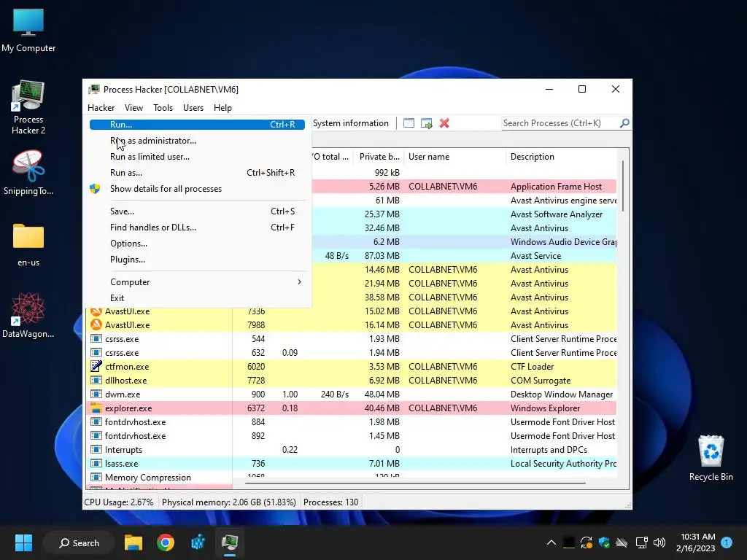Launch Chrome from the taskbar
This screenshot has width=747, height=560.
click(x=166, y=542)
